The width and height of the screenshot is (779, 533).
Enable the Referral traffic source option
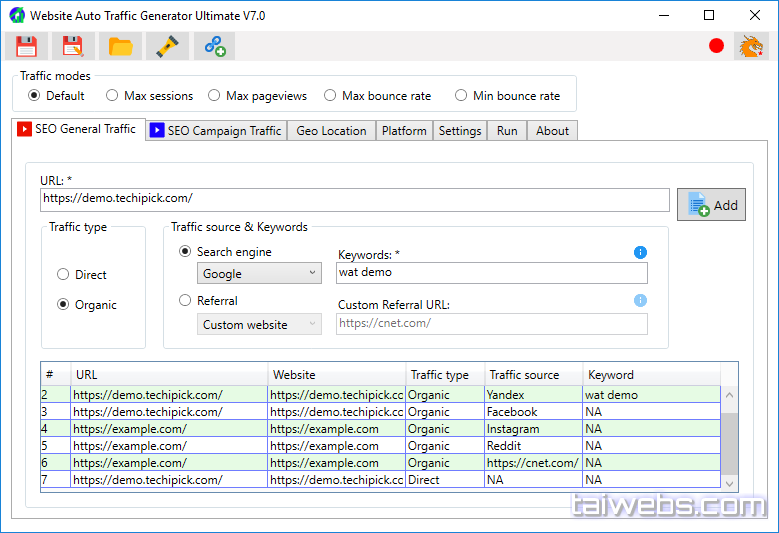point(185,300)
